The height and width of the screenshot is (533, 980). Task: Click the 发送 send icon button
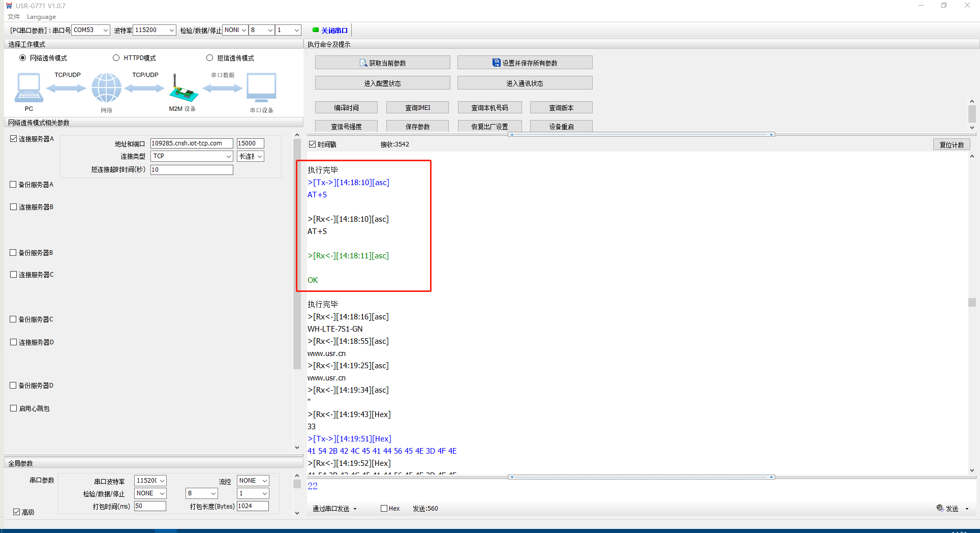click(x=947, y=509)
